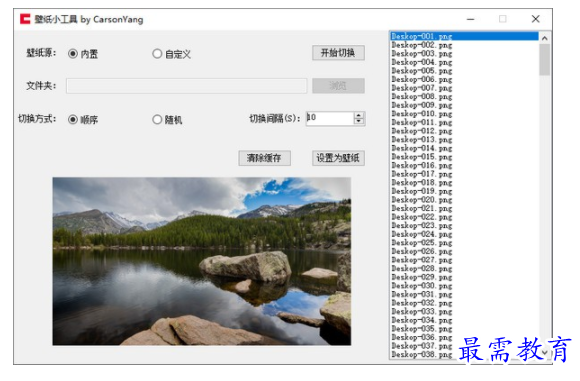580x381 pixels.
Task: Click the lake wallpaper preview image
Action: (202, 261)
